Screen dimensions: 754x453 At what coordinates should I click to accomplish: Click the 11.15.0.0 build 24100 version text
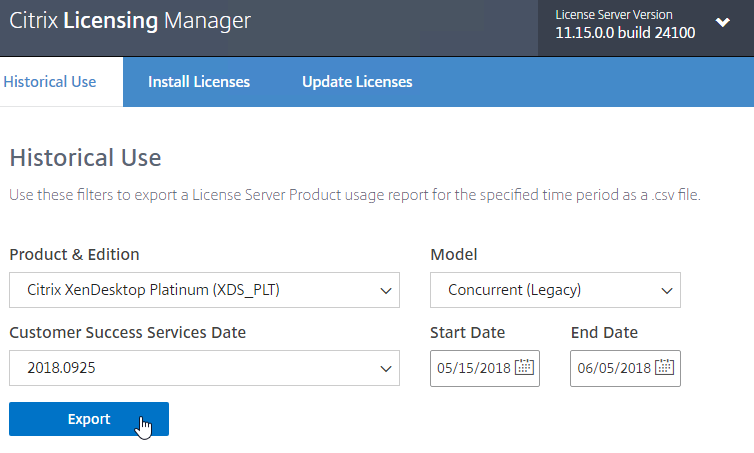click(625, 33)
